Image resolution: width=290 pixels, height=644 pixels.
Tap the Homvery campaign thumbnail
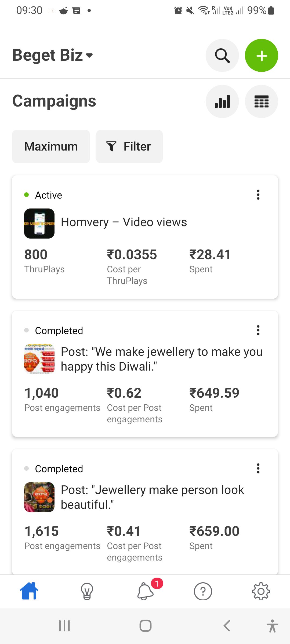[39, 224]
